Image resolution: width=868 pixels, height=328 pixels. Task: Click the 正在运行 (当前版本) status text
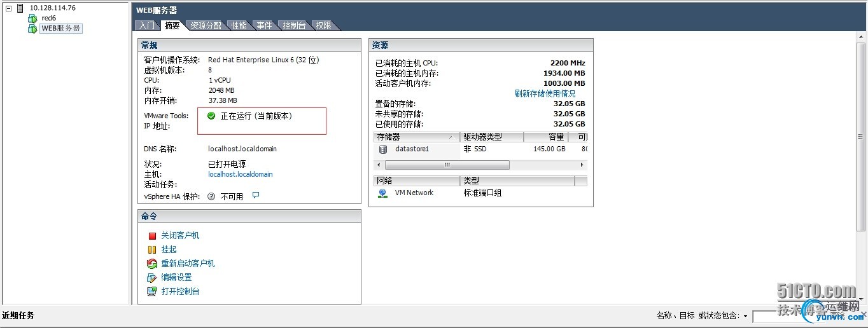tap(256, 116)
